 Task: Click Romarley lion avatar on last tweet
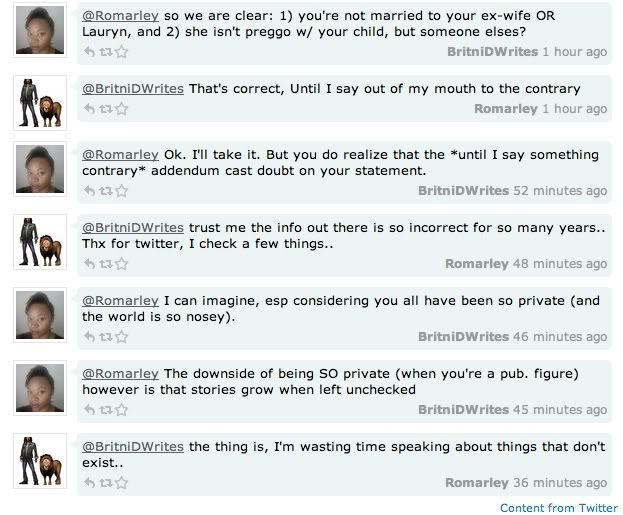pos(40,461)
